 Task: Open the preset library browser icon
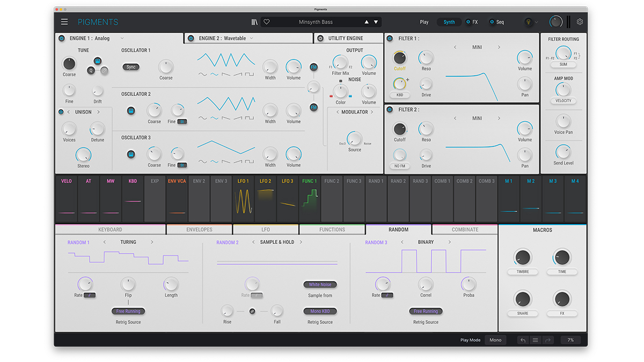254,22
